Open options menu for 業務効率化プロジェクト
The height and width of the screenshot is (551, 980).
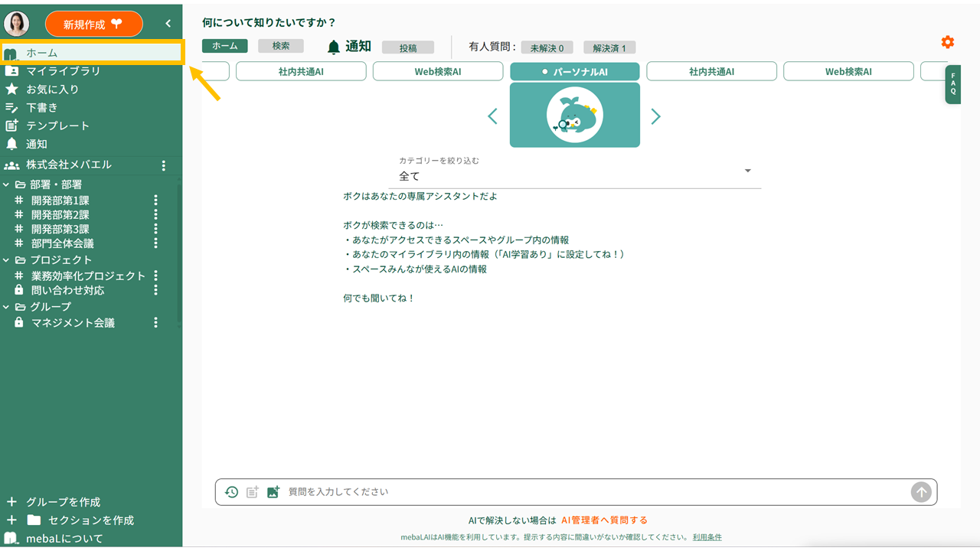(155, 275)
